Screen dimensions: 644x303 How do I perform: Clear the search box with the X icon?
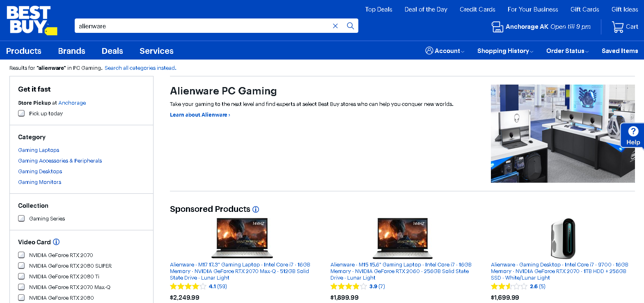(335, 26)
